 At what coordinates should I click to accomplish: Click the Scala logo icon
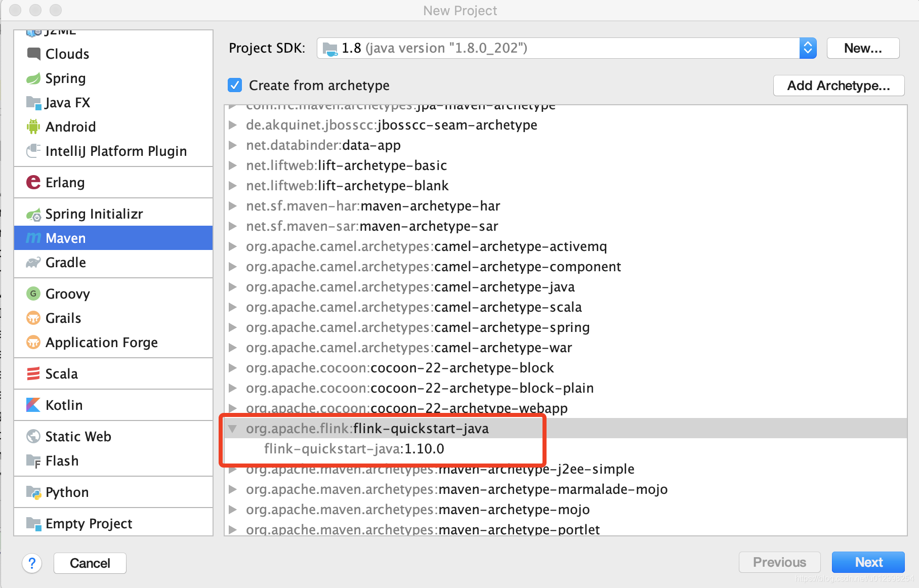[x=33, y=373]
